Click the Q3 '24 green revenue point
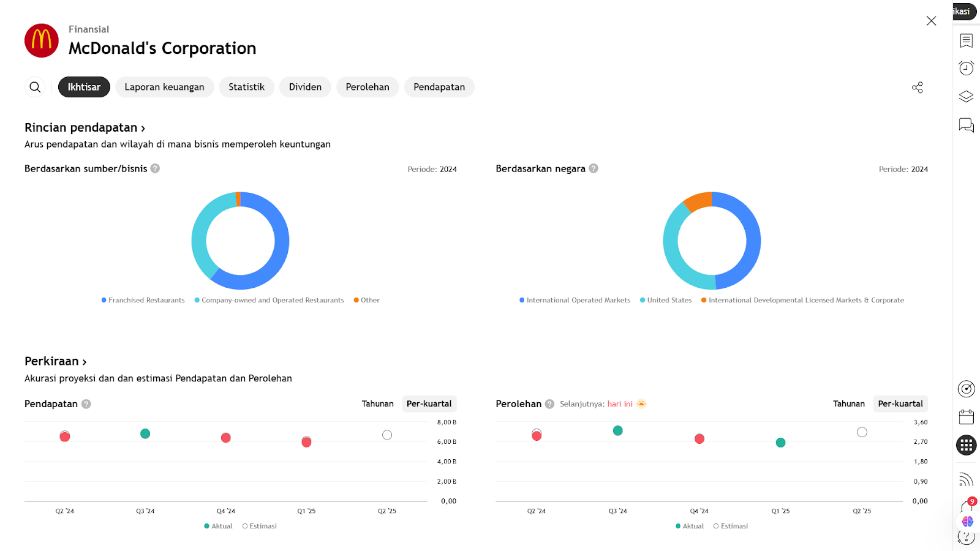This screenshot has width=980, height=551. point(145,433)
